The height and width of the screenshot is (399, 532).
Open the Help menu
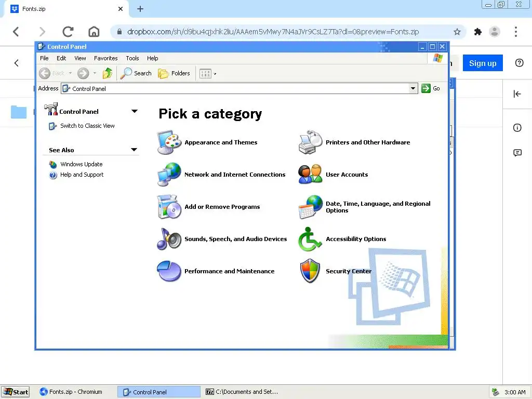pyautogui.click(x=152, y=58)
